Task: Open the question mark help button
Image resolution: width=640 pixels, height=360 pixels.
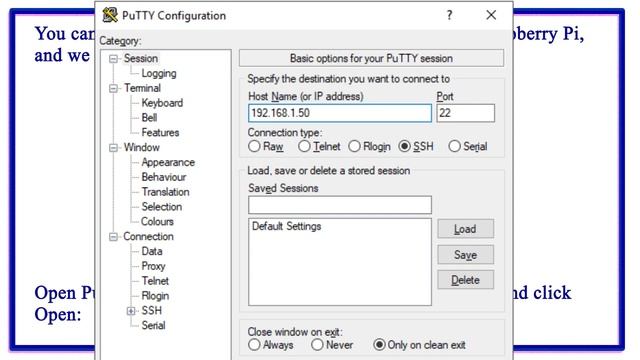Action: 449,16
